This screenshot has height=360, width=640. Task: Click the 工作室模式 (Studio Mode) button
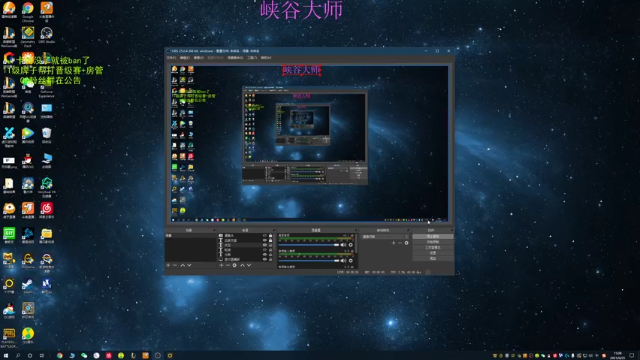click(x=433, y=247)
